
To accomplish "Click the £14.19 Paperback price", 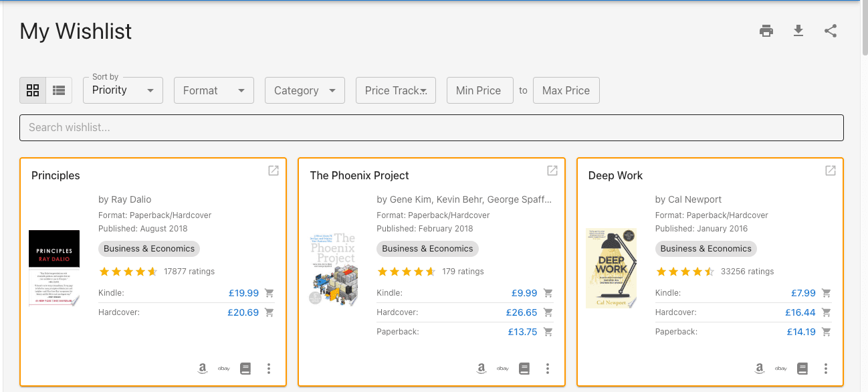I will coord(801,332).
